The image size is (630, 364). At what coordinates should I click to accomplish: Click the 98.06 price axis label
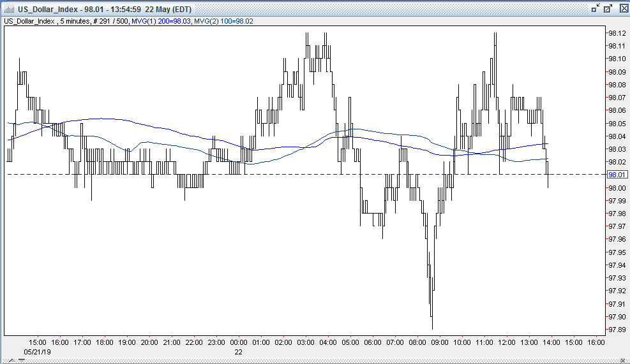[x=617, y=111]
